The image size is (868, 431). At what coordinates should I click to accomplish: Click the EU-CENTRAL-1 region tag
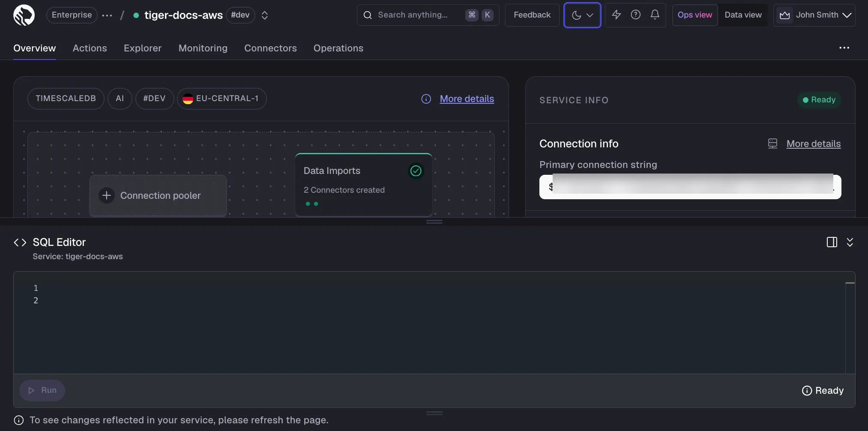click(x=221, y=99)
